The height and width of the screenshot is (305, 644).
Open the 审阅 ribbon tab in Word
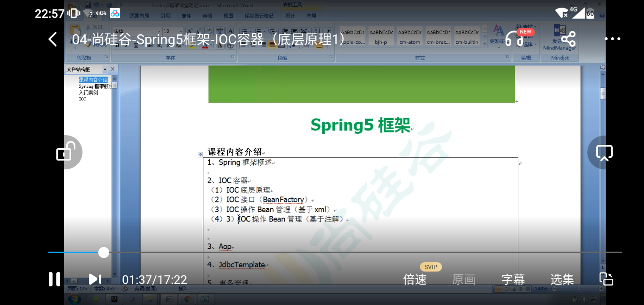click(x=207, y=16)
